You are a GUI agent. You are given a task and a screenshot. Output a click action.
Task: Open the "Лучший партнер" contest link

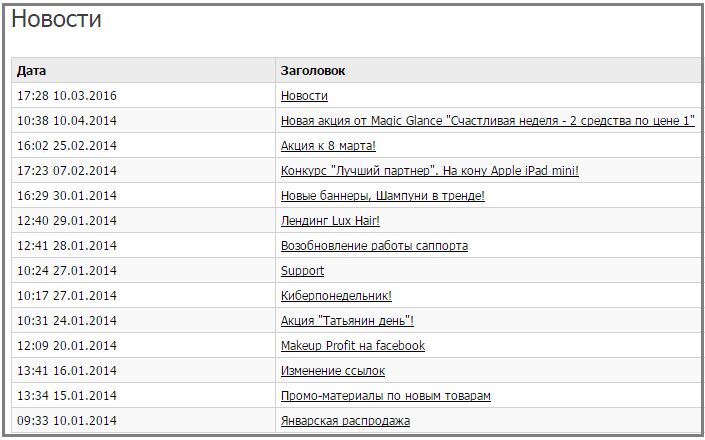click(x=430, y=171)
